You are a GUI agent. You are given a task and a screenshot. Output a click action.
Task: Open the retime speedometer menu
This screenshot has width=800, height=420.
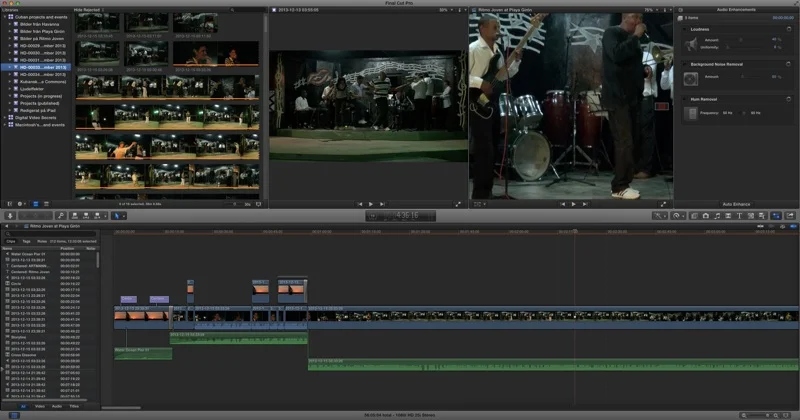point(678,216)
